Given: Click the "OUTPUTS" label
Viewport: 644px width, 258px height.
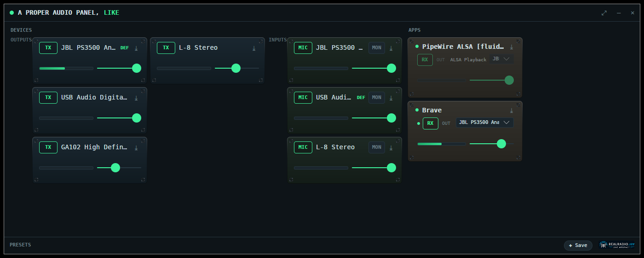Looking at the screenshot, I should [21, 40].
